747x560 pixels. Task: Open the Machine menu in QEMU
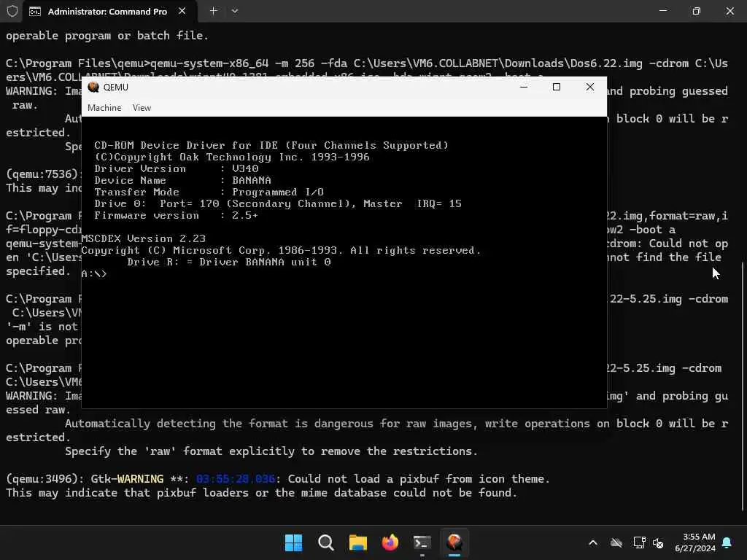104,108
